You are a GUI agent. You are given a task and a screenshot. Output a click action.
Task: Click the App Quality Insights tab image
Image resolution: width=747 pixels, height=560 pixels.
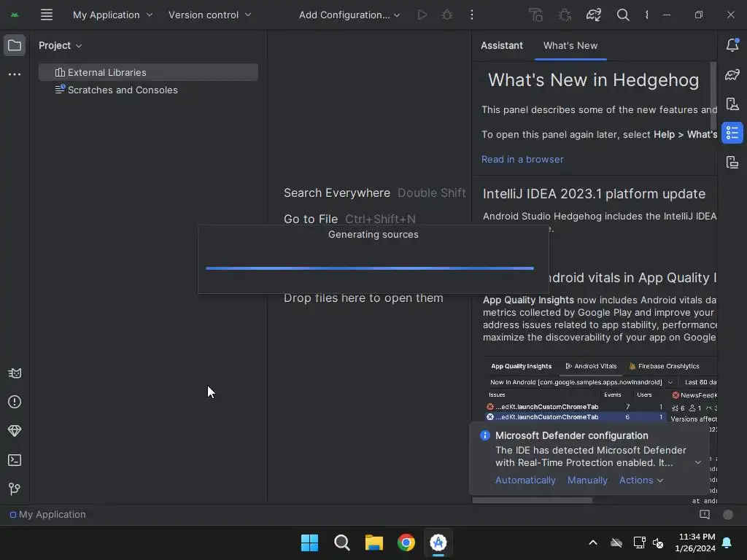[x=521, y=366]
